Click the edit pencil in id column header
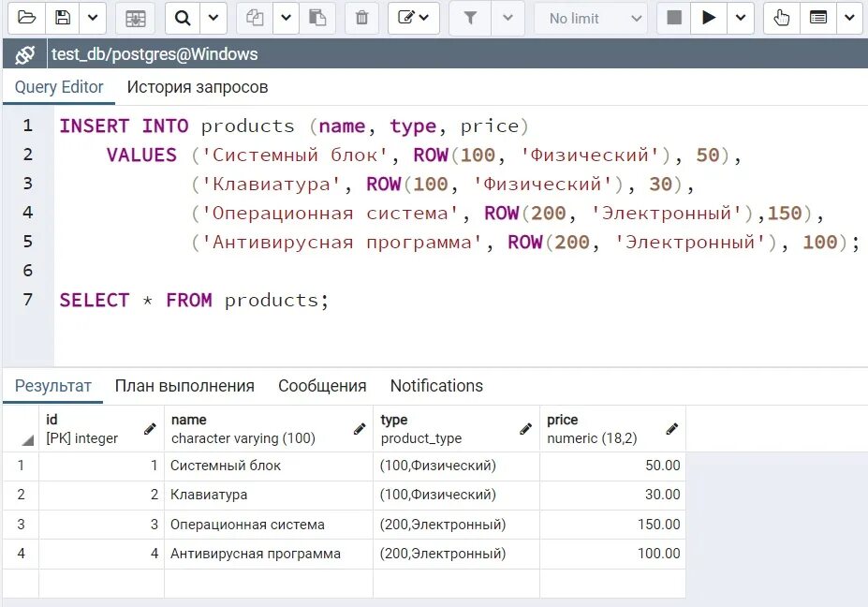This screenshot has width=868, height=607. [x=150, y=429]
